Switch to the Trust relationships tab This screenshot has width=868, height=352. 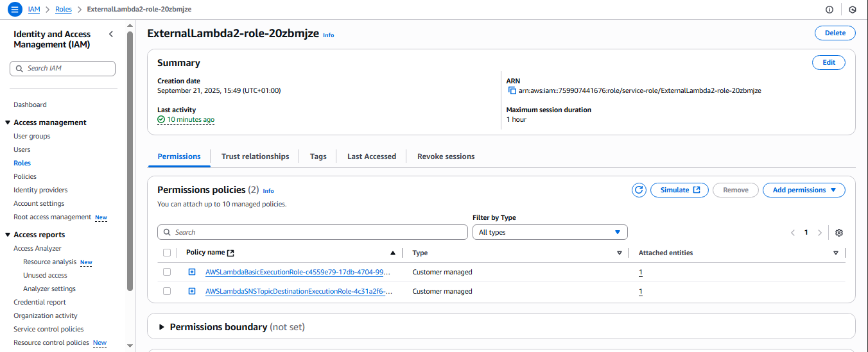point(255,156)
